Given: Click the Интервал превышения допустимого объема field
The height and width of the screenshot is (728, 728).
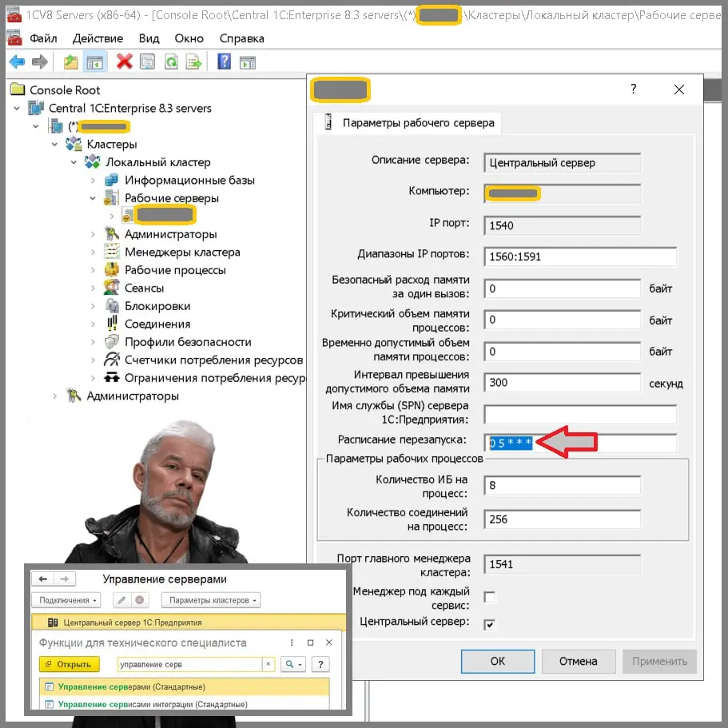Looking at the screenshot, I should tap(563, 383).
